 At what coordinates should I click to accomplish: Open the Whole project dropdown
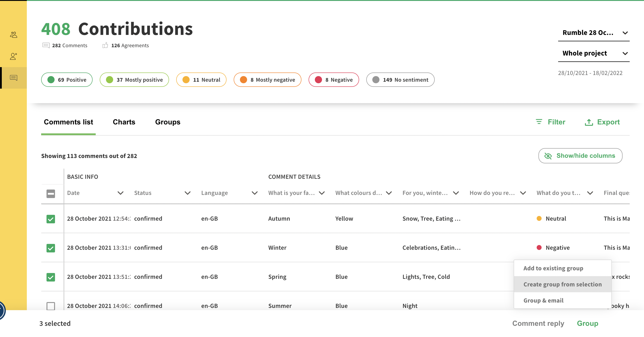pyautogui.click(x=593, y=53)
